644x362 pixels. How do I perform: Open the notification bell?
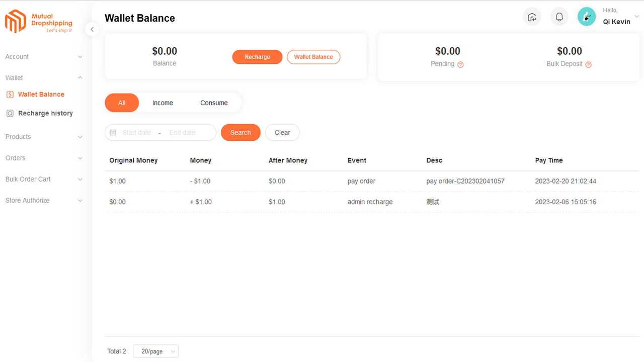click(x=559, y=17)
